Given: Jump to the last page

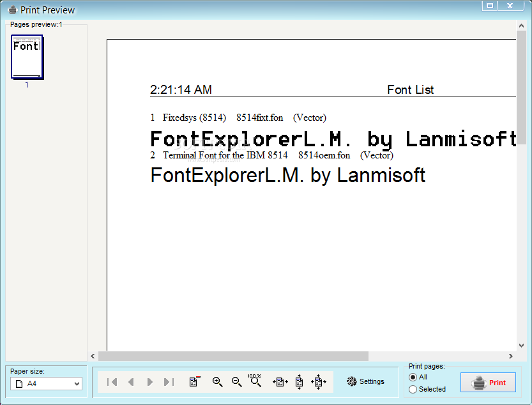Looking at the screenshot, I should click(x=169, y=382).
